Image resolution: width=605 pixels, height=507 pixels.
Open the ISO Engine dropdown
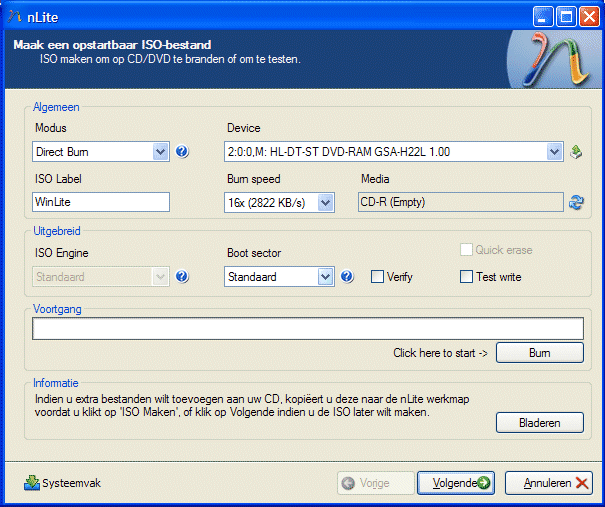(x=101, y=277)
